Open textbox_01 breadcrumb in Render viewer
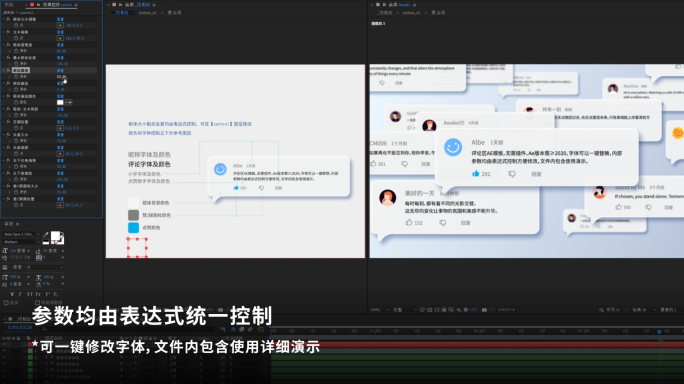Image resolution: width=684 pixels, height=384 pixels. [411, 13]
